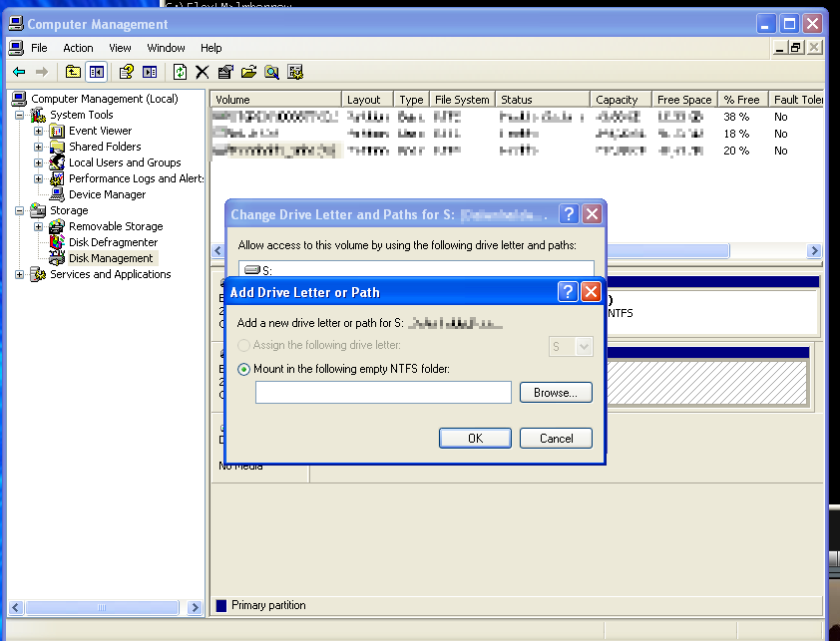Open the Action menu

click(x=78, y=48)
